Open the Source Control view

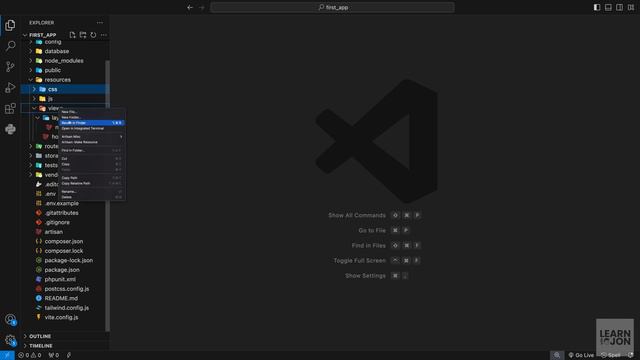tap(10, 67)
